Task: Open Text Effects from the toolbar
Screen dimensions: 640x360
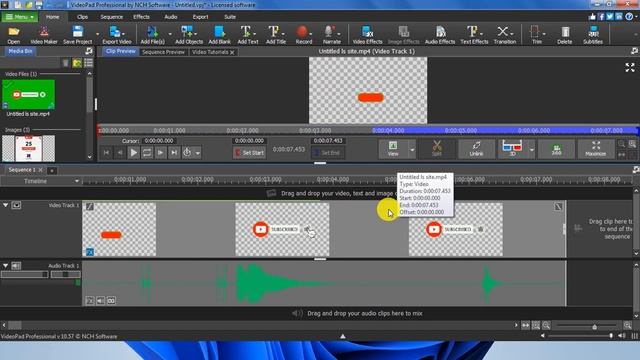Action: pyautogui.click(x=474, y=35)
